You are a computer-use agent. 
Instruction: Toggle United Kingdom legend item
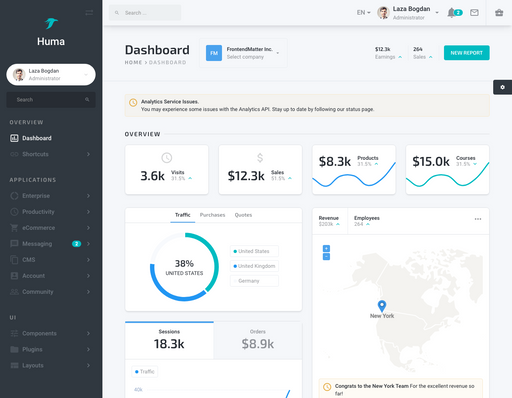[254, 266]
